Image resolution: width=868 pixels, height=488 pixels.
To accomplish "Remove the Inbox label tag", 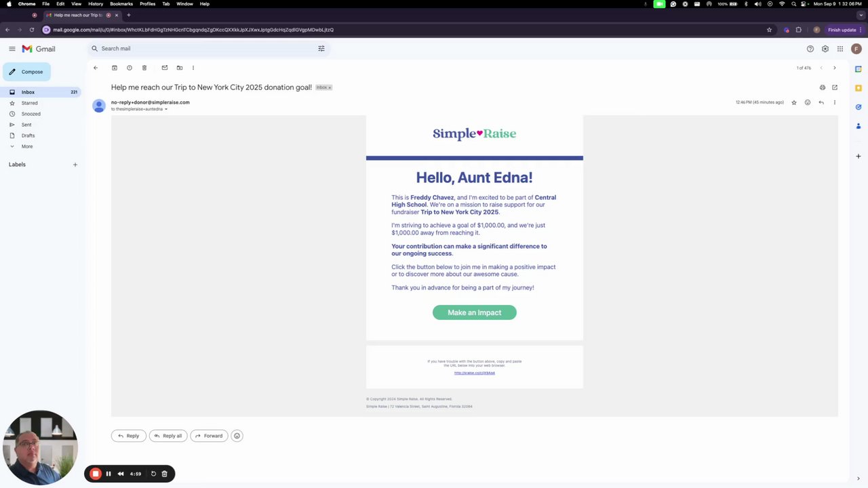I will [330, 87].
